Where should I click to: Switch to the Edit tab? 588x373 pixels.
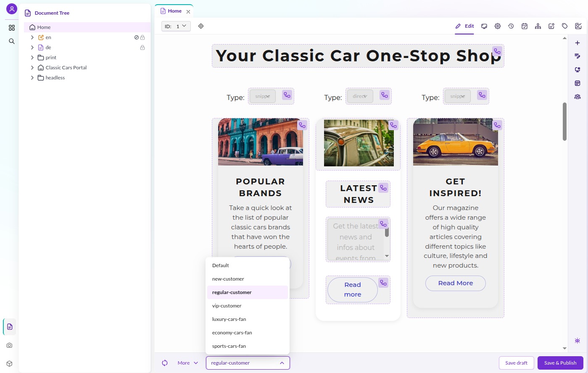(464, 26)
